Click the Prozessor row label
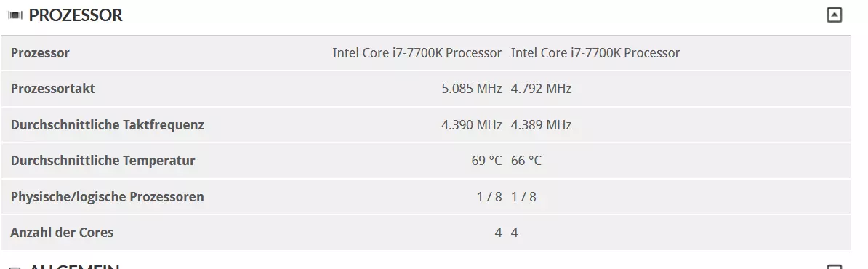This screenshot has width=868, height=269. [x=40, y=53]
